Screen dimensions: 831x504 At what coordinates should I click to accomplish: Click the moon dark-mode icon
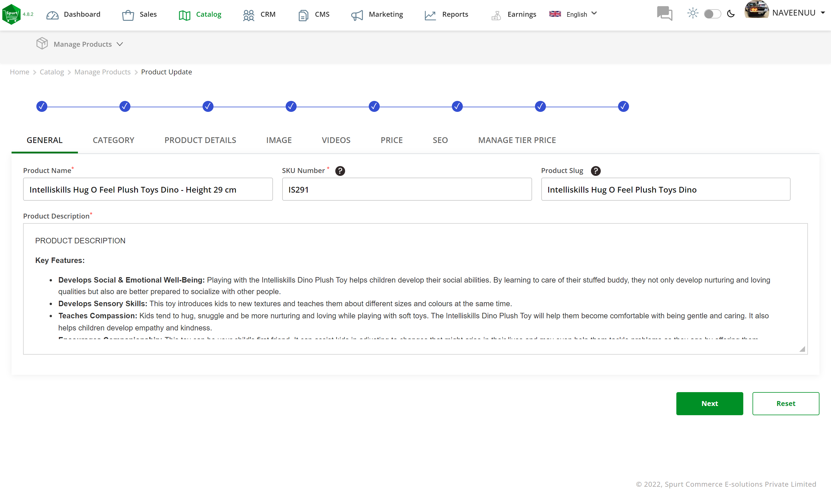[x=731, y=14]
